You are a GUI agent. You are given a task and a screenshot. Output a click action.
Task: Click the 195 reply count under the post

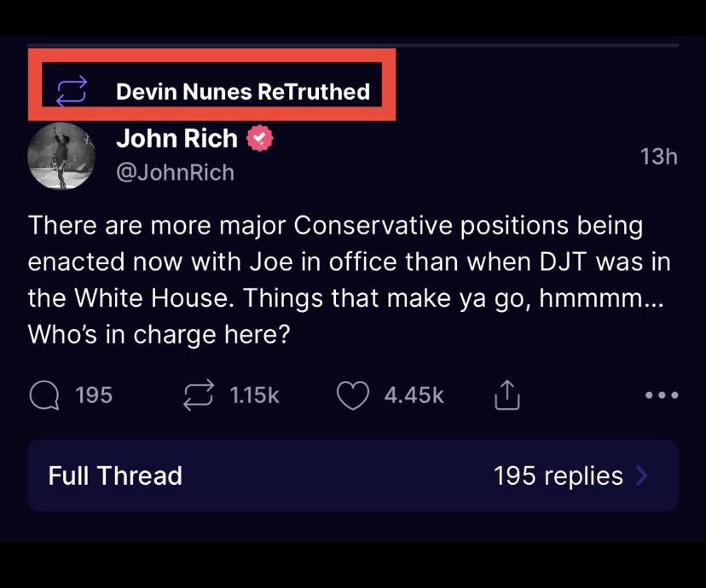click(94, 395)
